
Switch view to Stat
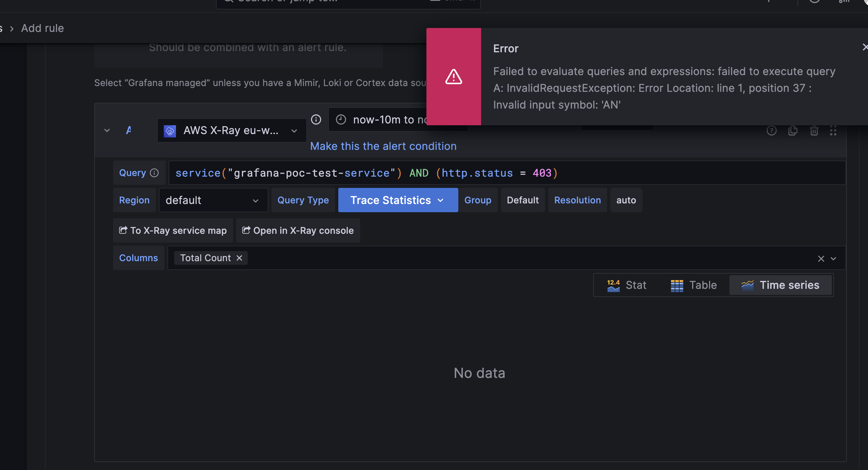[627, 285]
